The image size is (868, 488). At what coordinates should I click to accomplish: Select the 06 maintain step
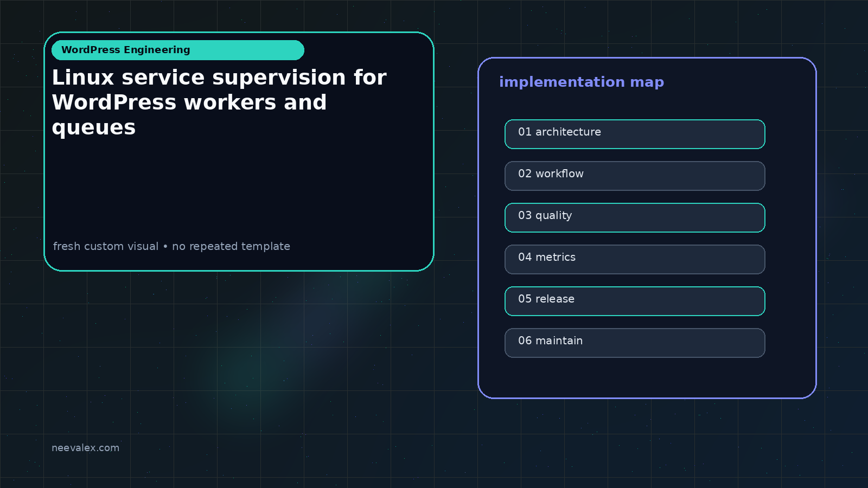tap(635, 343)
